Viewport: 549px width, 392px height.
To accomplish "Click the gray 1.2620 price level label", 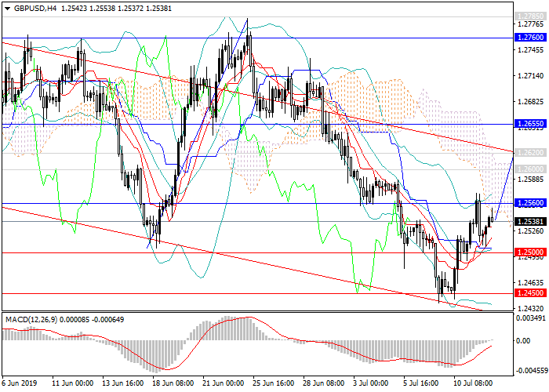I will (530, 153).
